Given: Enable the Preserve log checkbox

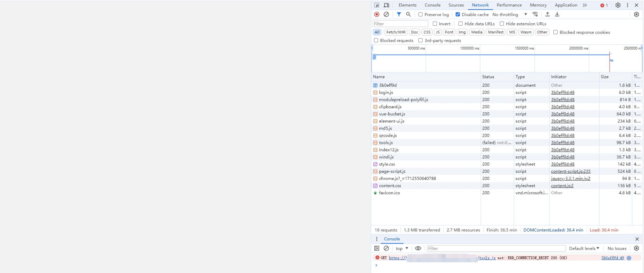Looking at the screenshot, I should (x=420, y=15).
